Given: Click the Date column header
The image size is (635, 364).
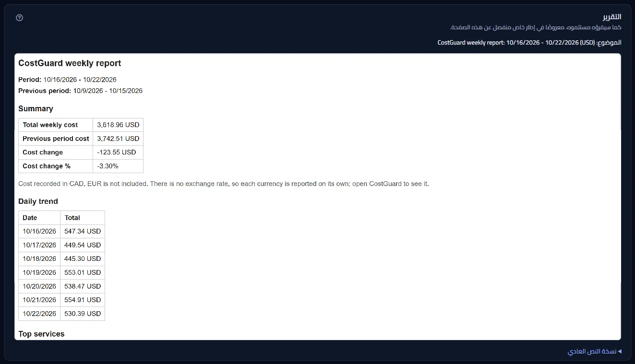Looking at the screenshot, I should tap(39, 218).
